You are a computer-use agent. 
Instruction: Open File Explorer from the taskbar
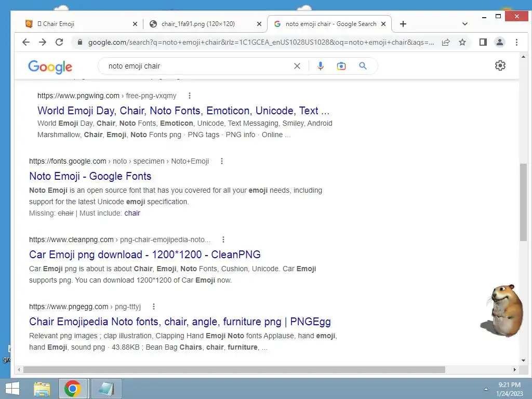pos(42,389)
